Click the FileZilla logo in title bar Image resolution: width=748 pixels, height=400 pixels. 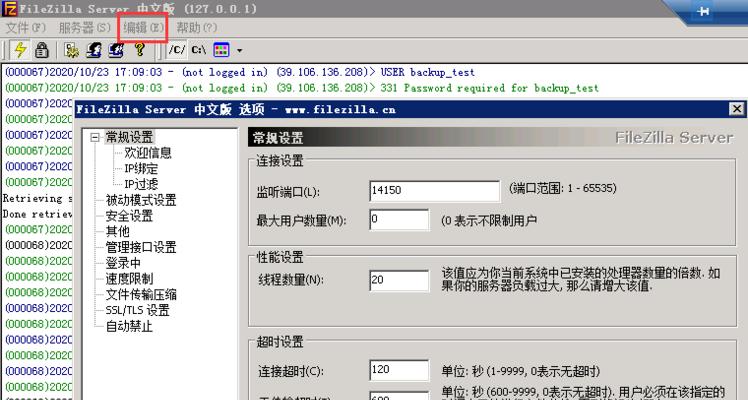tap(9, 9)
